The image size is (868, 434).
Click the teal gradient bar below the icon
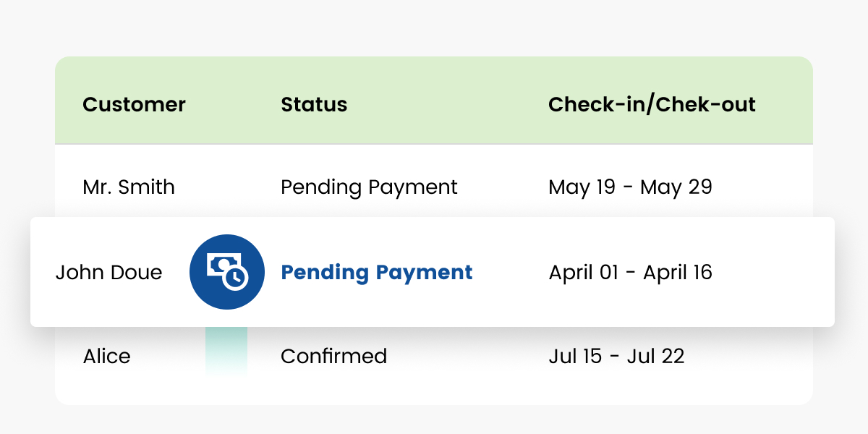click(x=226, y=352)
